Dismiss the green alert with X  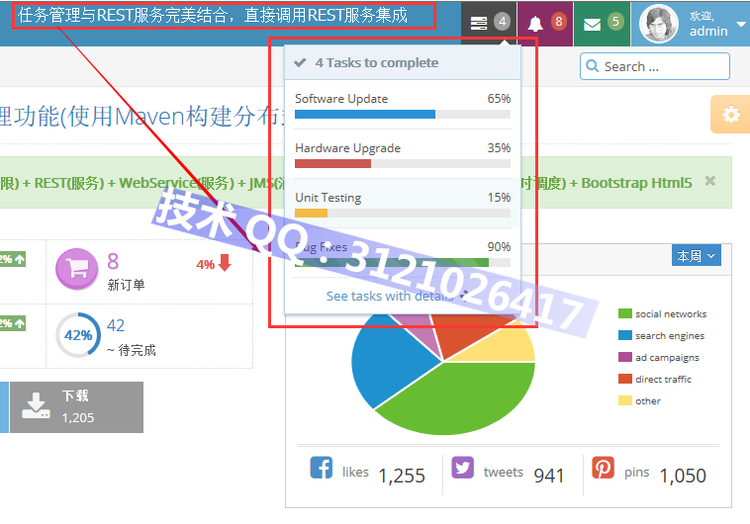point(710,181)
